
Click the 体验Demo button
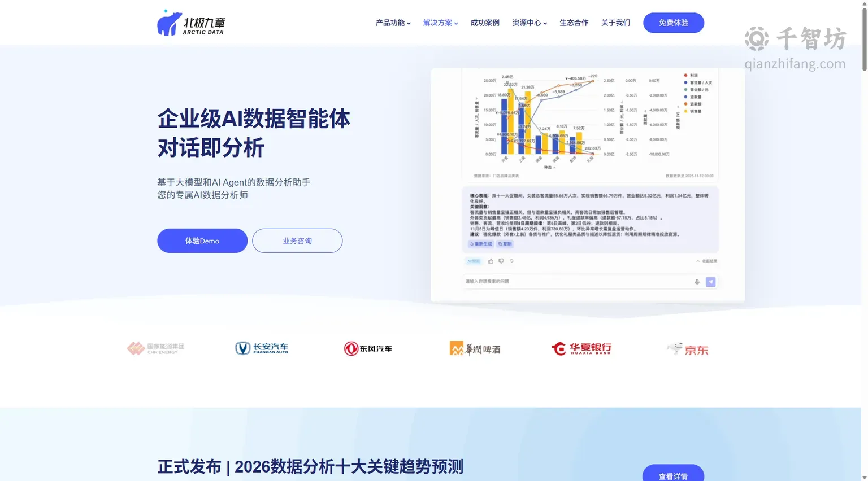click(202, 240)
